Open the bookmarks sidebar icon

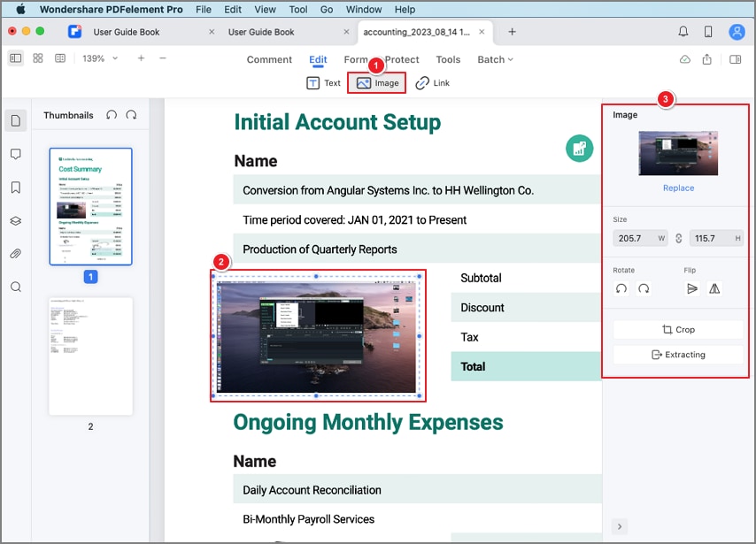pyautogui.click(x=15, y=188)
